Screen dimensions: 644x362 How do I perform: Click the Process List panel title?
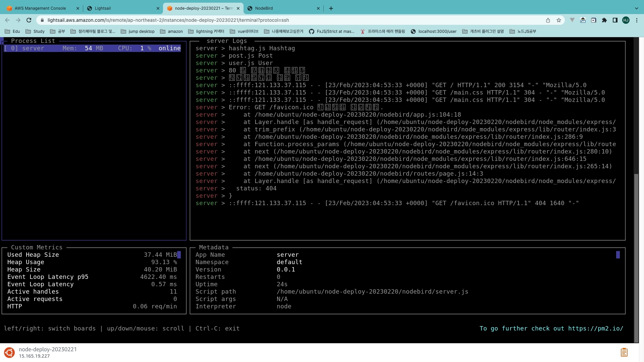point(33,41)
